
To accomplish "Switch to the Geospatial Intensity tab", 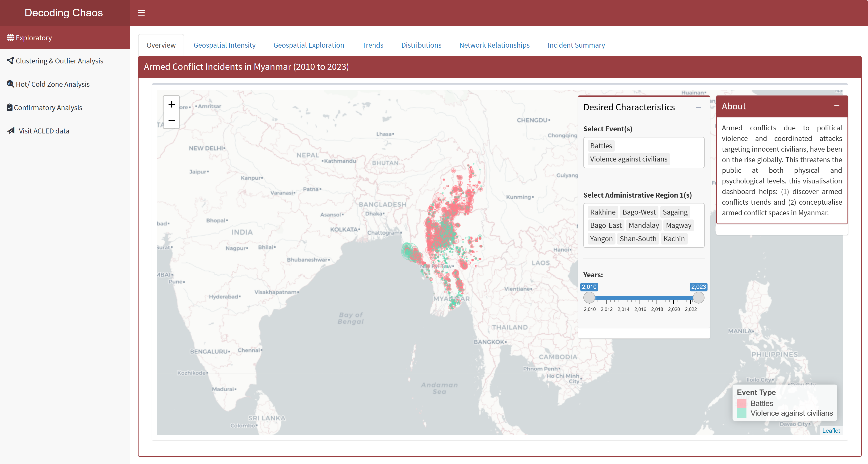I will click(224, 45).
